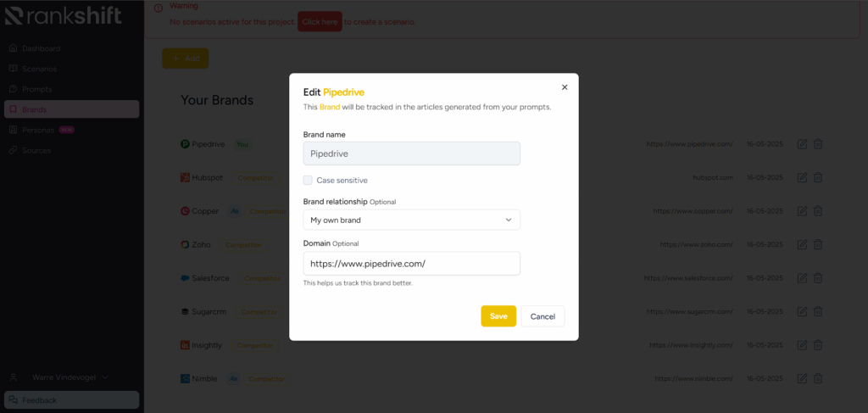This screenshot has height=413, width=868.
Task: Click the edit icon for Hubspot row
Action: tap(802, 178)
